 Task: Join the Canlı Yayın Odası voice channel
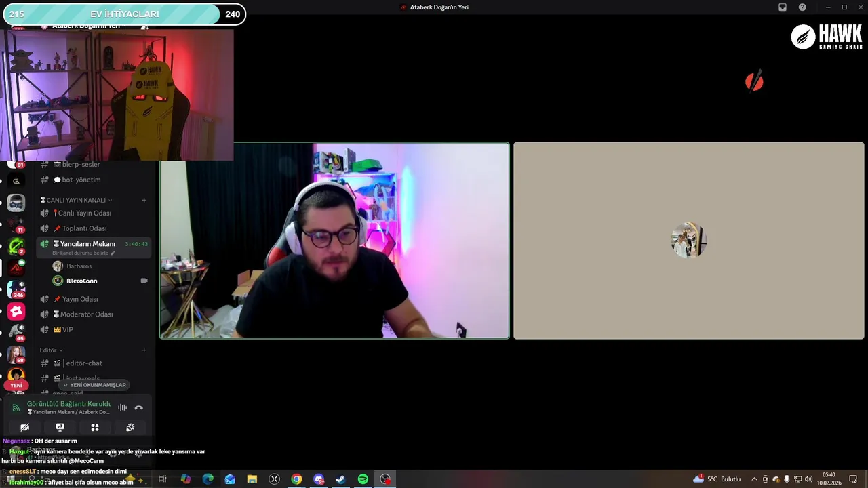tap(94, 213)
